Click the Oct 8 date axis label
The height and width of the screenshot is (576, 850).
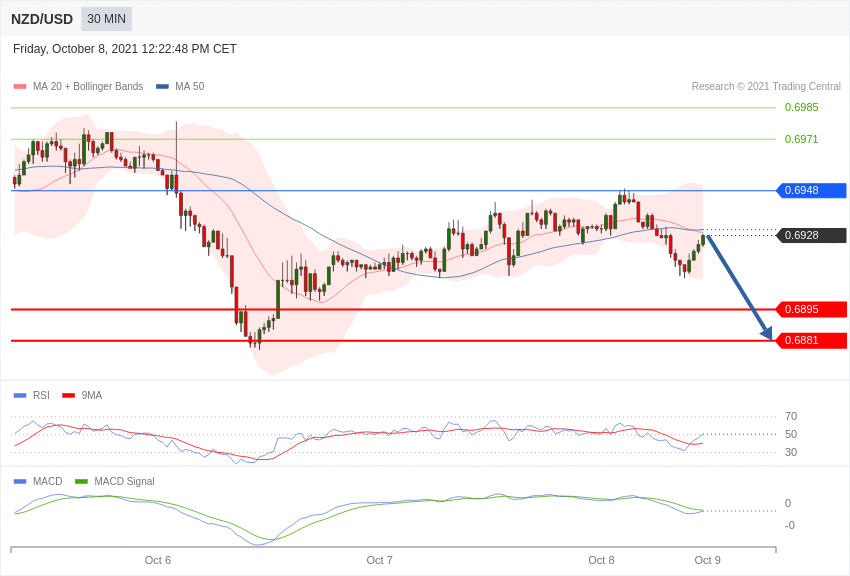click(601, 560)
